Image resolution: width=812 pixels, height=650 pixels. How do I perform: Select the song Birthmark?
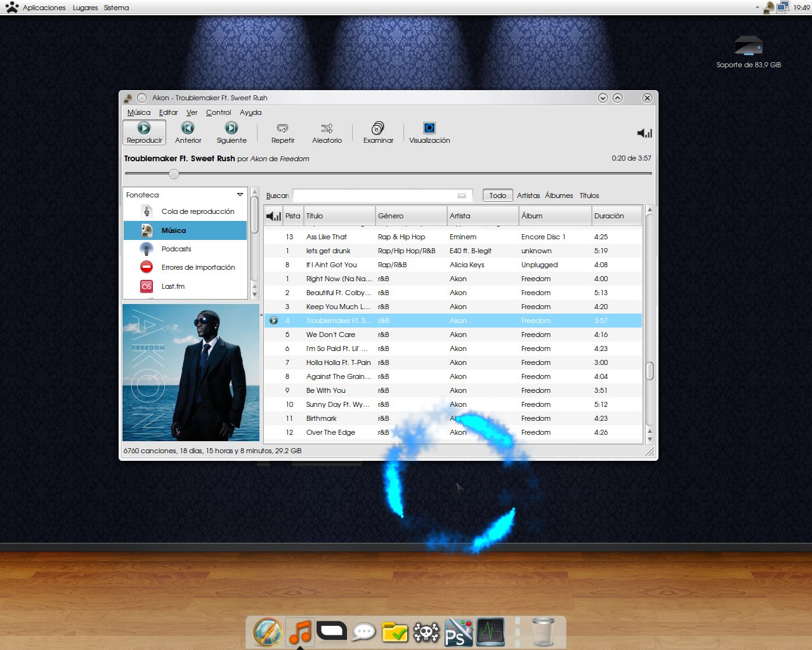(x=453, y=418)
